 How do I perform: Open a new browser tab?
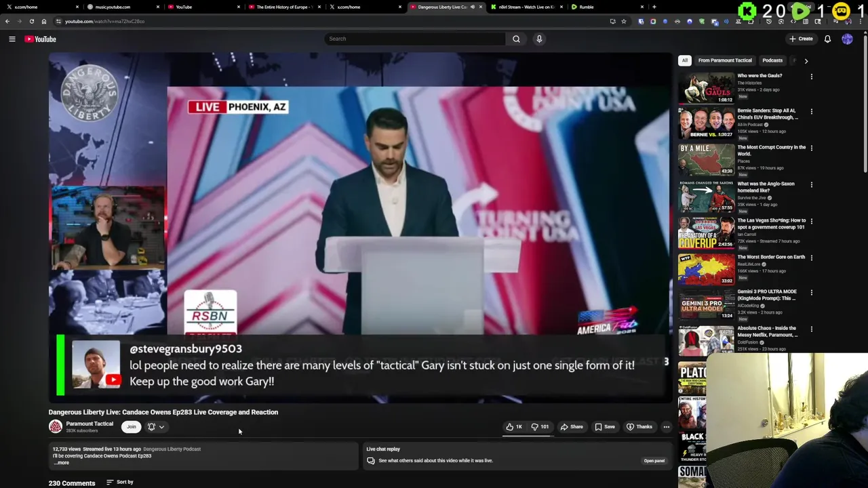click(x=654, y=7)
